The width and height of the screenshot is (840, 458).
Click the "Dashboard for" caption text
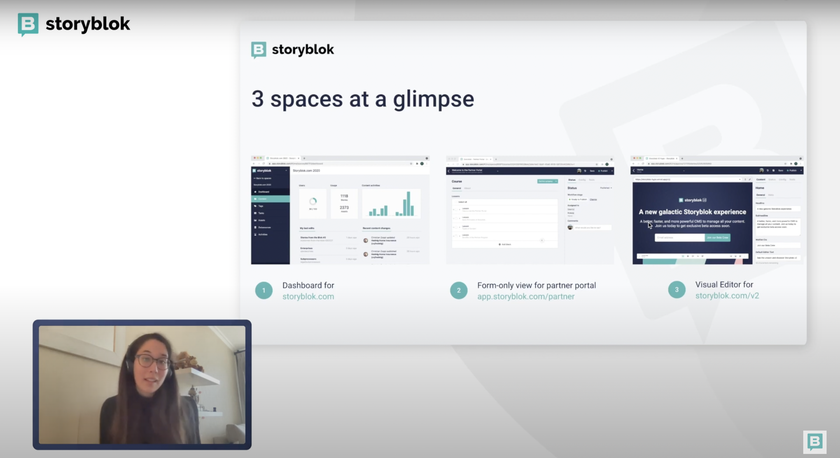point(308,286)
